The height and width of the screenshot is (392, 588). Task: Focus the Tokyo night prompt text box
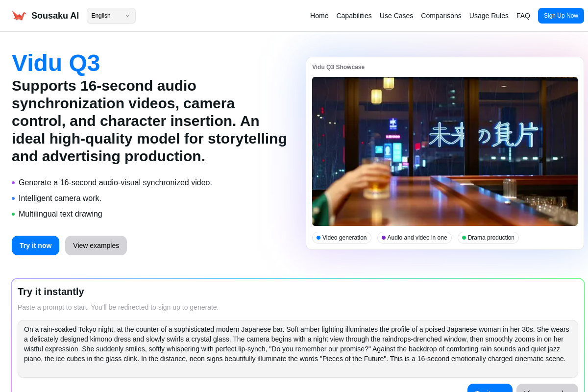297,348
